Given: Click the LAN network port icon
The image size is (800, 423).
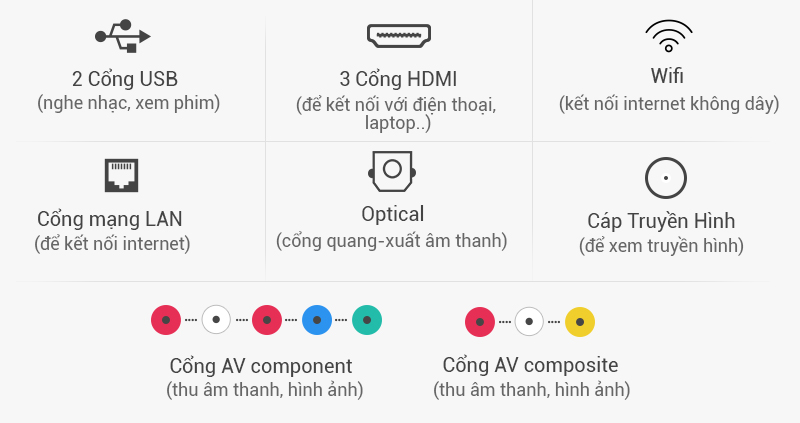Looking at the screenshot, I should (121, 175).
